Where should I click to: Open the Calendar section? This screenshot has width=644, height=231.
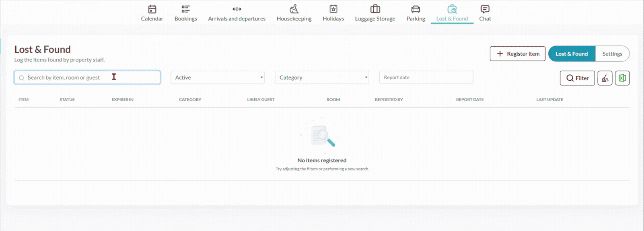(152, 13)
